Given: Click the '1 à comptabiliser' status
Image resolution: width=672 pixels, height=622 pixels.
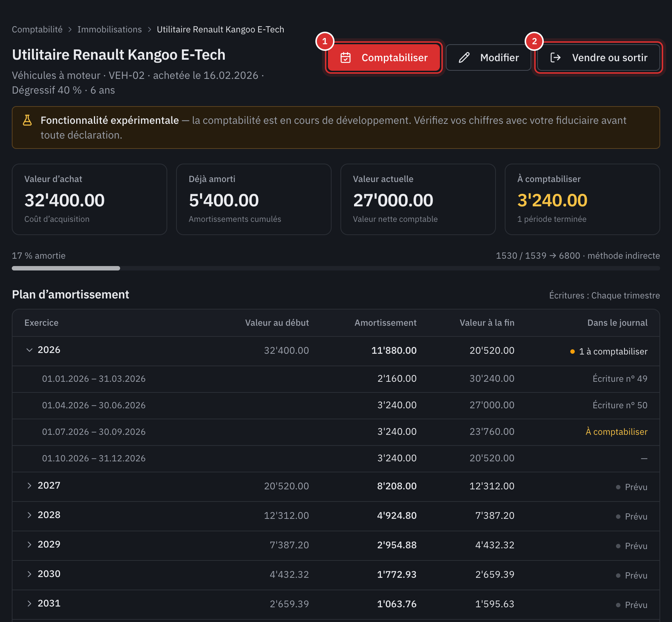Looking at the screenshot, I should click(609, 352).
